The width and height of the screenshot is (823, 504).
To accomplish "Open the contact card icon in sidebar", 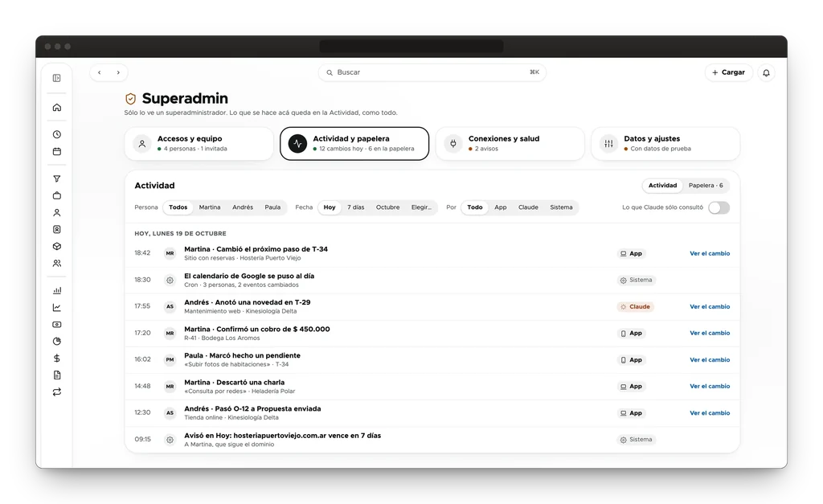I will pos(57,229).
